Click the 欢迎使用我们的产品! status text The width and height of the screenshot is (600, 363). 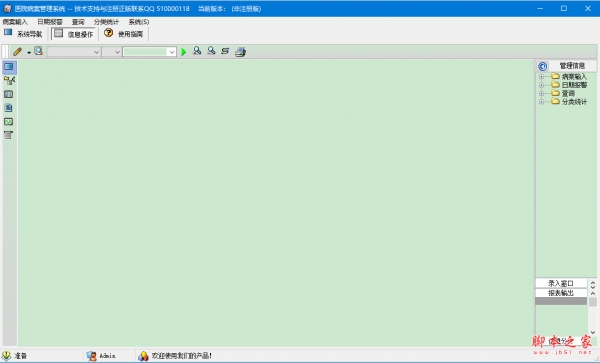pos(182,356)
